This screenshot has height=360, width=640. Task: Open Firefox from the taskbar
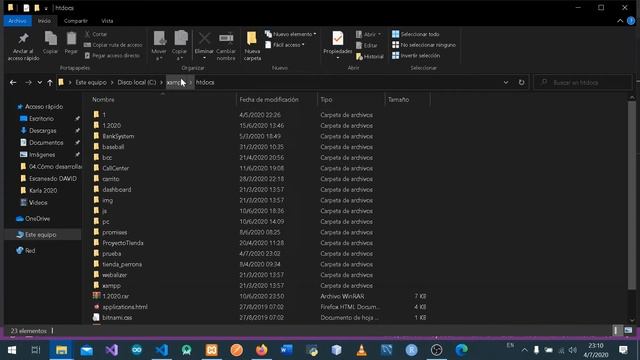tap(262, 350)
